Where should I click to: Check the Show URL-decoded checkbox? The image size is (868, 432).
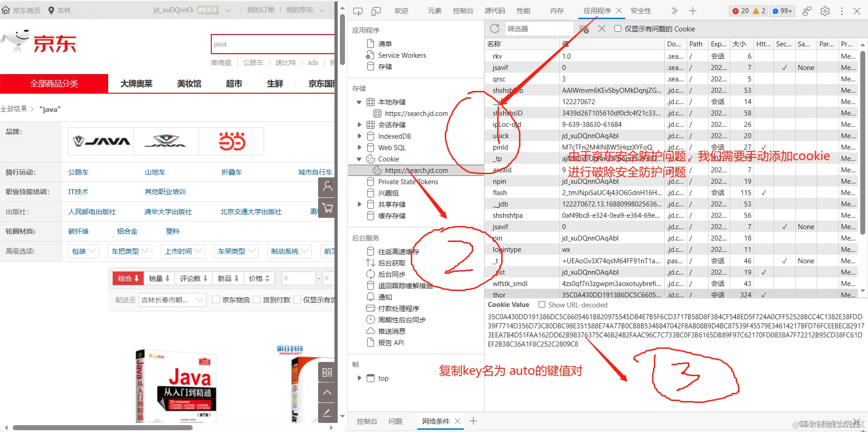point(542,305)
